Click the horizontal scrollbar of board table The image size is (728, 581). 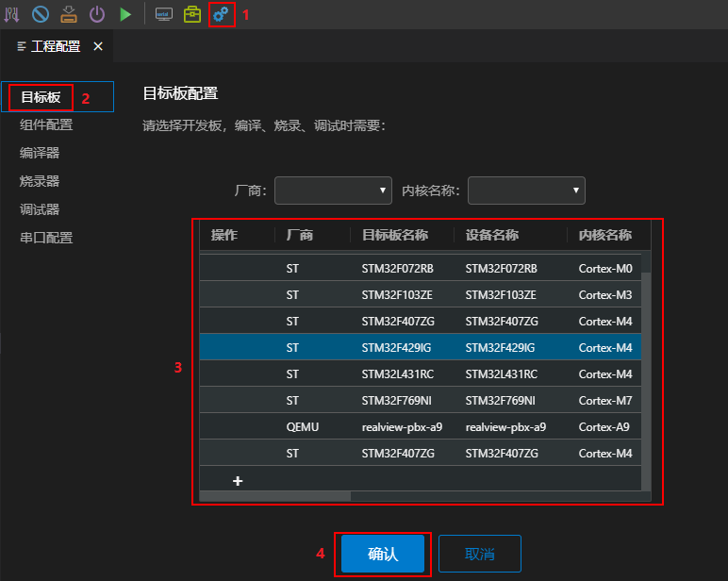point(275,496)
